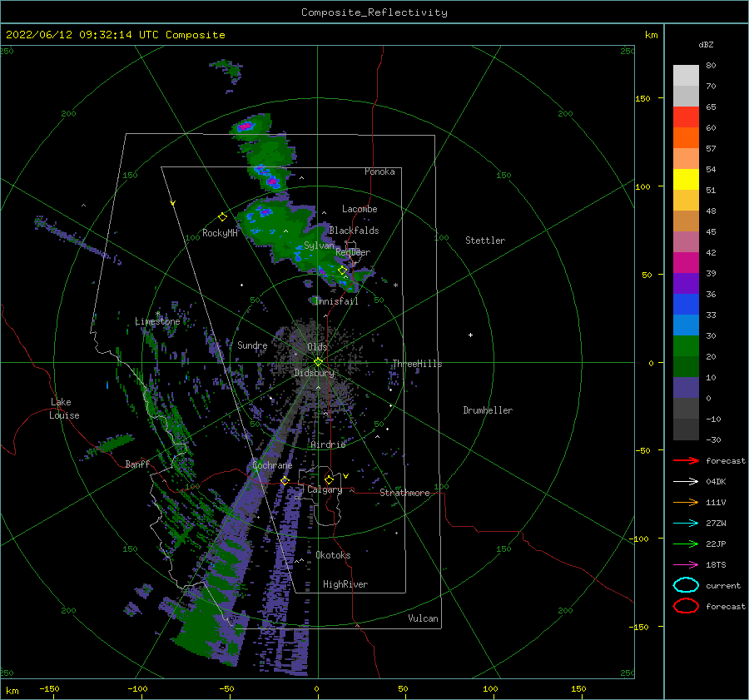Click the Limestone label
The image size is (749, 700).
(157, 321)
